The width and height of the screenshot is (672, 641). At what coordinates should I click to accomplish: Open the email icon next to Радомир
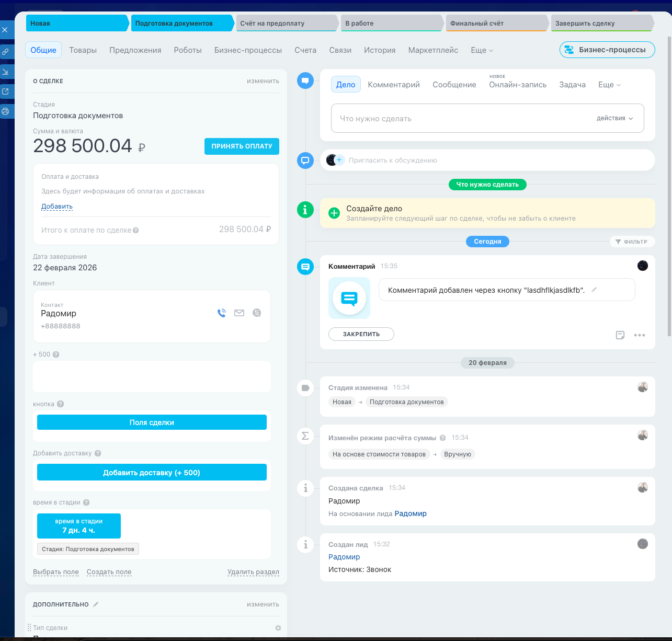point(239,313)
